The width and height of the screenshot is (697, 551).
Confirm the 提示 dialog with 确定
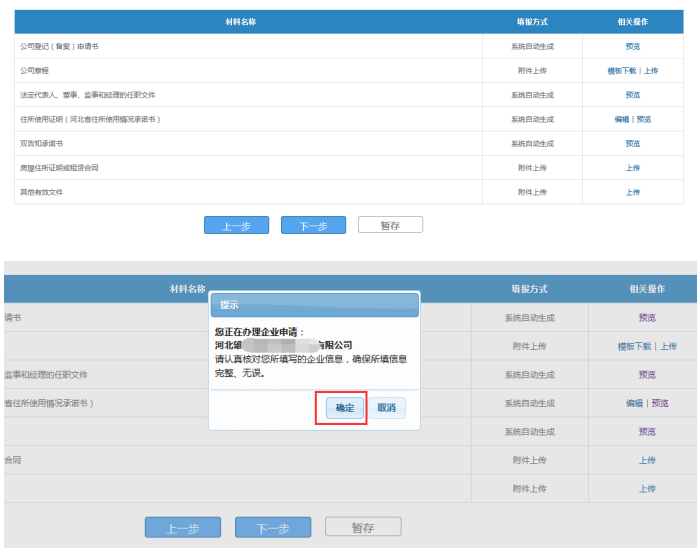345,408
